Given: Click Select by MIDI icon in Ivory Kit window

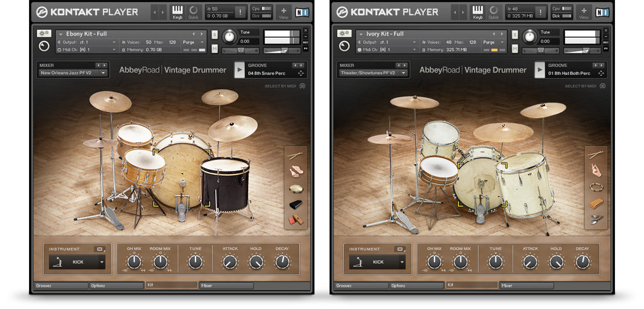Looking at the screenshot, I should (603, 86).
